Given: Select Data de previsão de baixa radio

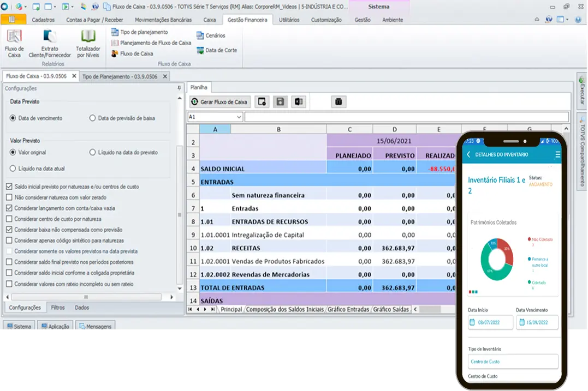Looking at the screenshot, I should pos(93,118).
